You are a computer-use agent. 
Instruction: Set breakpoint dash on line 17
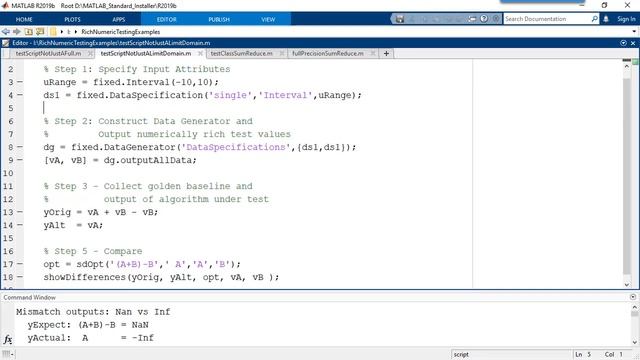(x=20, y=264)
